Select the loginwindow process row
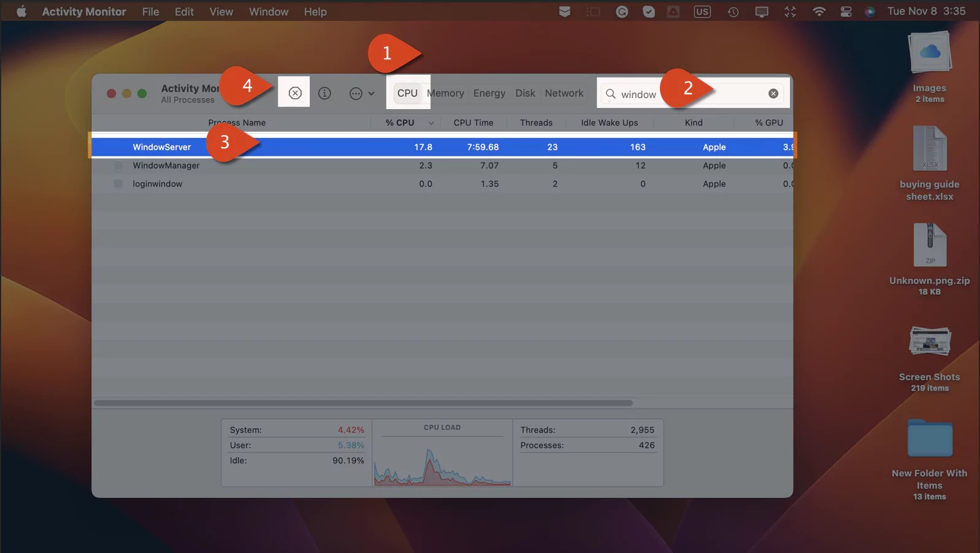Image resolution: width=980 pixels, height=553 pixels. click(442, 184)
